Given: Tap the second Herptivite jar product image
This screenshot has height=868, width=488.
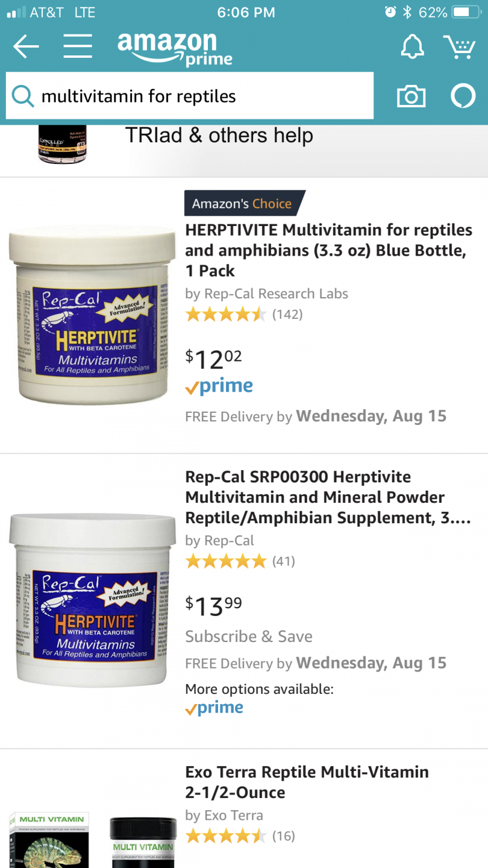Looking at the screenshot, I should click(92, 600).
